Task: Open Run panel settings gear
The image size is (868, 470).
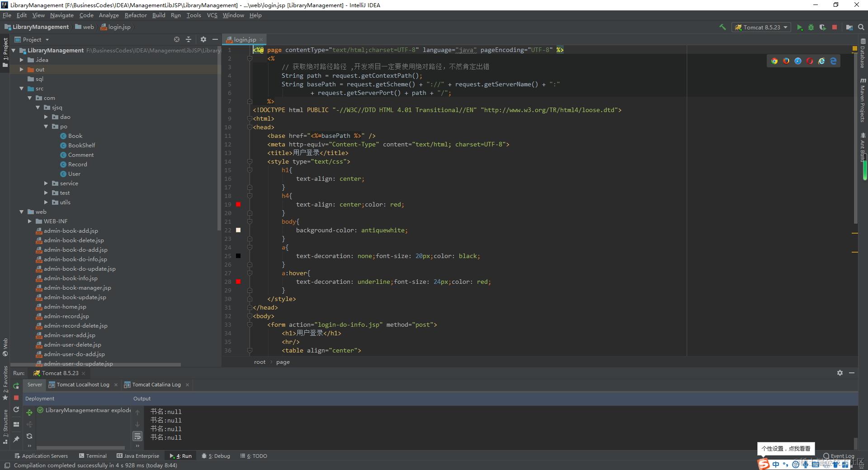Action: click(840, 373)
